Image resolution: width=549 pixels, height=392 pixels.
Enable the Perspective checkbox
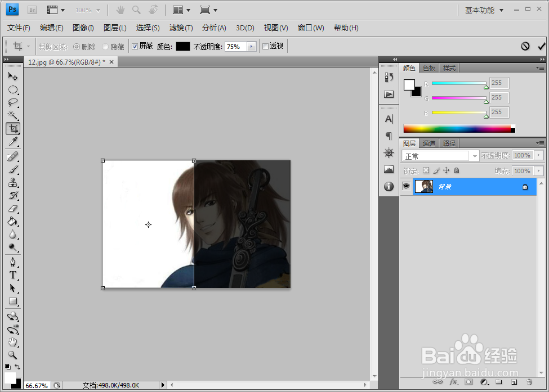(x=265, y=46)
